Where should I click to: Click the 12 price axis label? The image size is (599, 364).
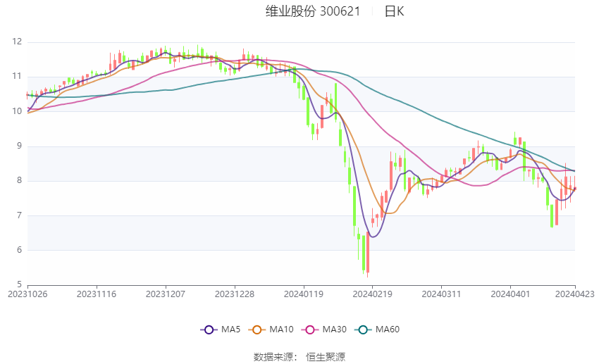tap(17, 42)
